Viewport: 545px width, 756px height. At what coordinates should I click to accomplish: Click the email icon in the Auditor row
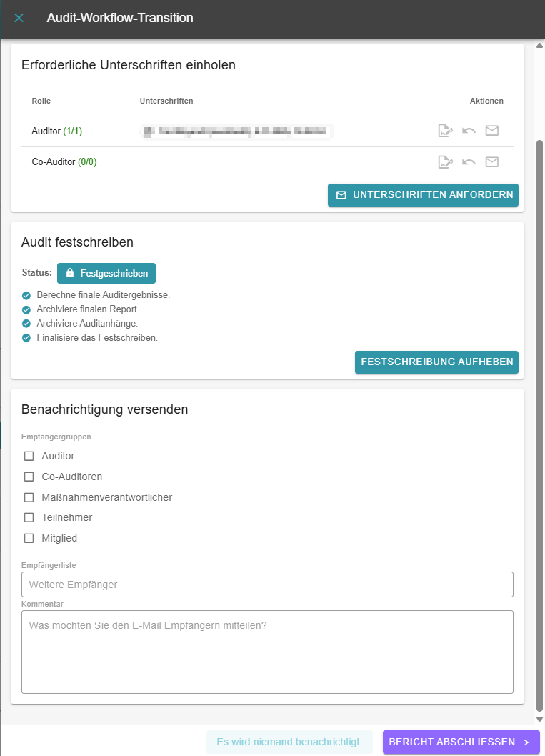tap(492, 131)
